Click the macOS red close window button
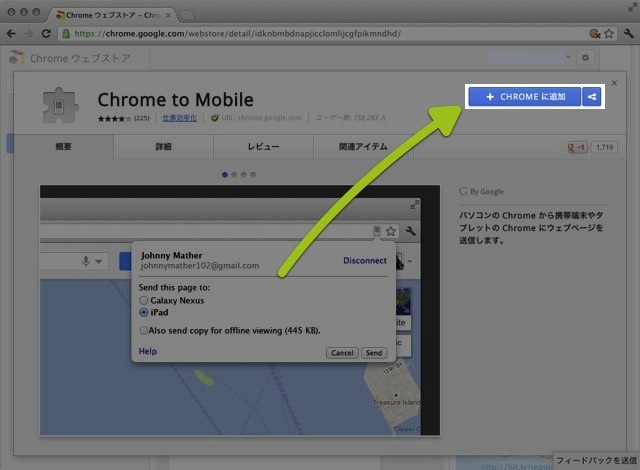Screen dimensions: 640x470 pyautogui.click(x=11, y=12)
